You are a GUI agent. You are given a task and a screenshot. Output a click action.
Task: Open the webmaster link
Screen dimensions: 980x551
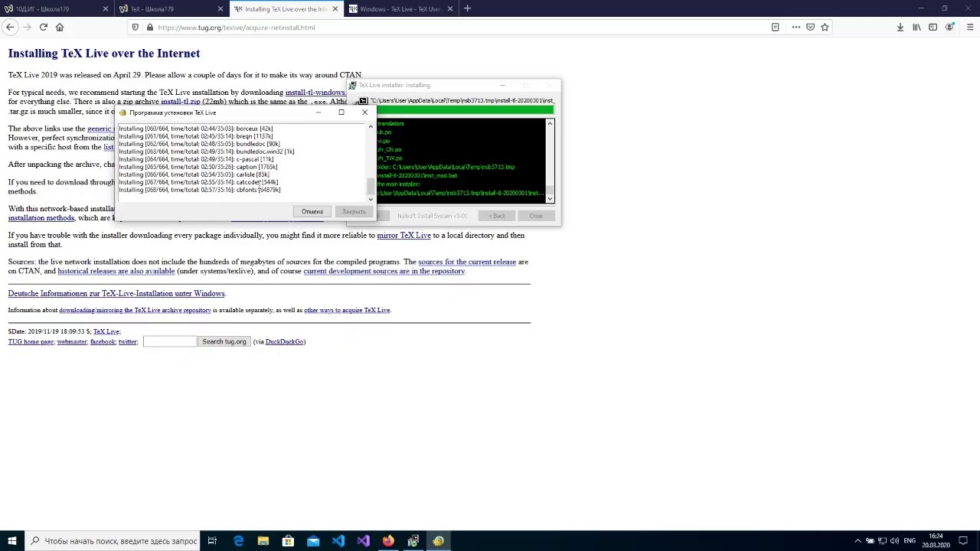click(72, 342)
